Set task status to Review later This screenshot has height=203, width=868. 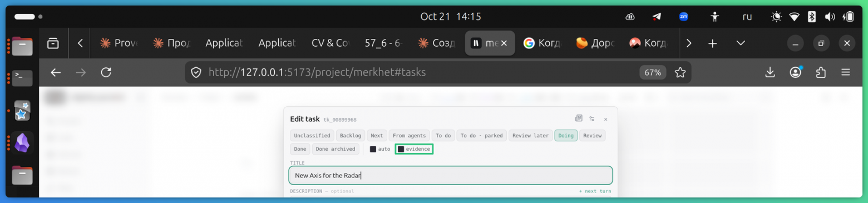coord(530,136)
